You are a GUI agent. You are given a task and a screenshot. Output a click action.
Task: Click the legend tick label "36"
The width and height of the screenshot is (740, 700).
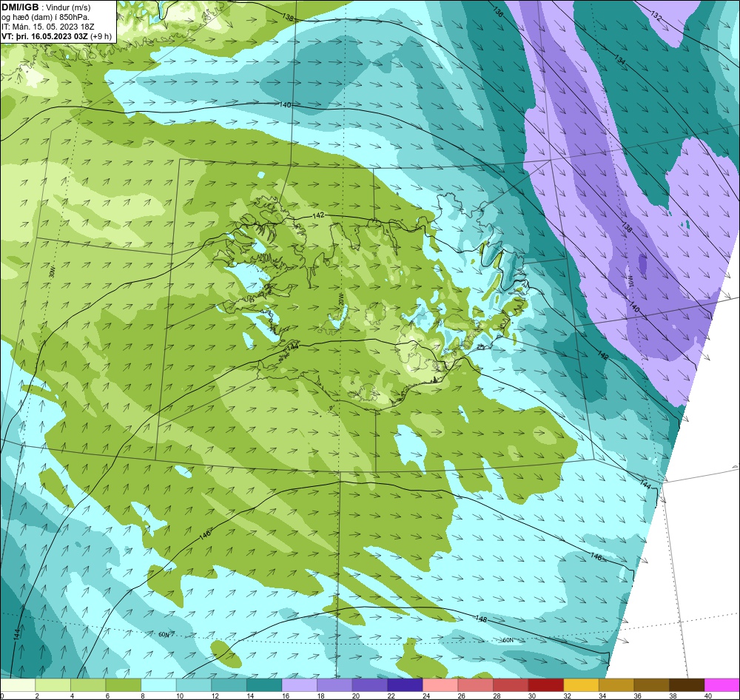[638, 696]
